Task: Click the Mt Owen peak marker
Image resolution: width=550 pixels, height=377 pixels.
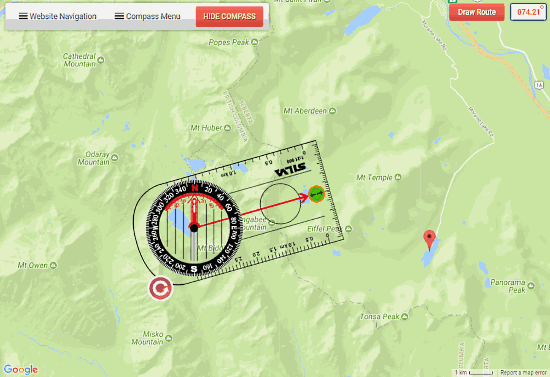Action: point(53,265)
